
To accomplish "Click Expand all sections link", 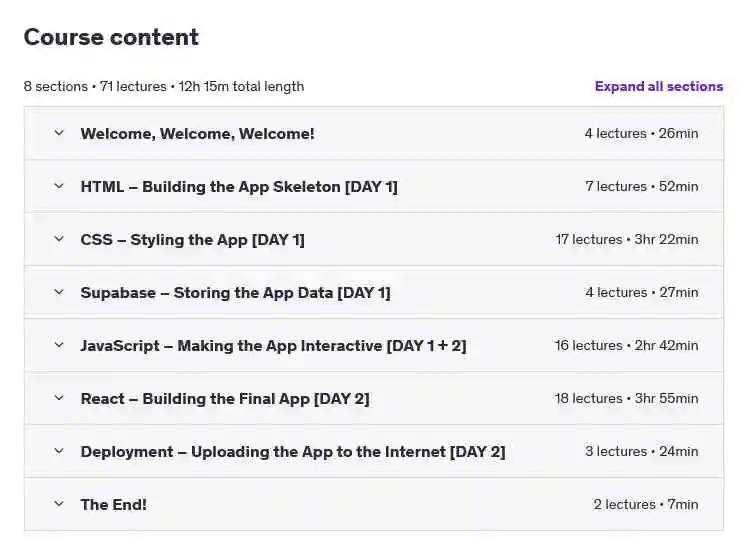I will pos(659,86).
